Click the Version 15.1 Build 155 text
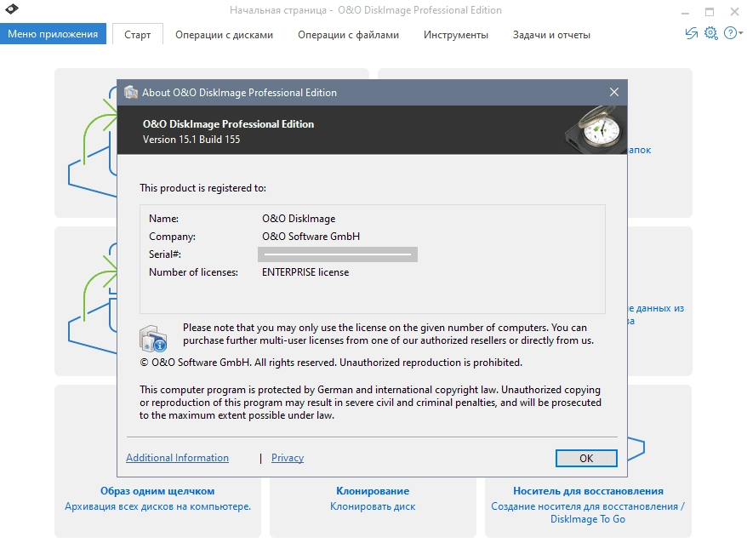 pos(191,140)
